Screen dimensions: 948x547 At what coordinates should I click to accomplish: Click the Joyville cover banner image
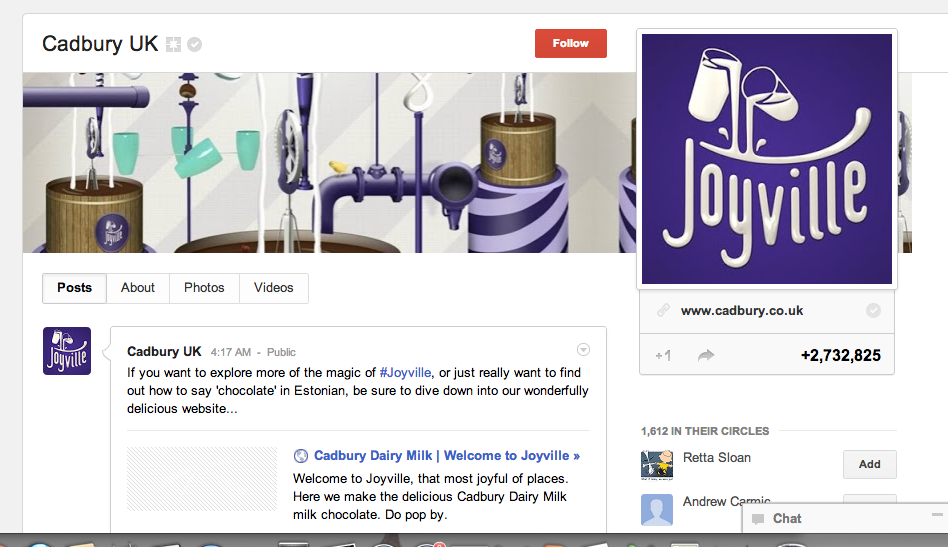click(x=330, y=163)
